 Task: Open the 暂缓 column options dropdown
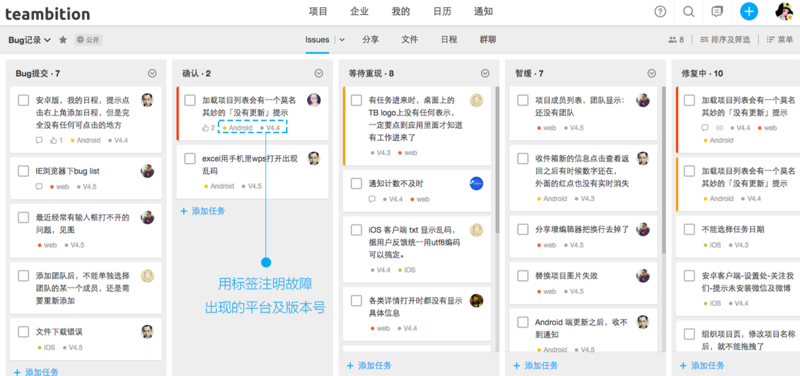(x=652, y=73)
